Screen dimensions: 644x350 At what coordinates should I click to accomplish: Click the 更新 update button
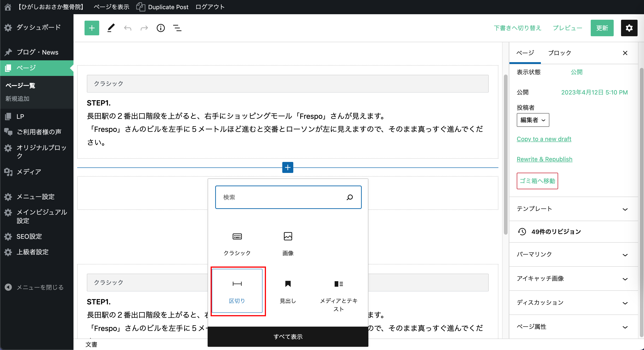click(x=602, y=28)
